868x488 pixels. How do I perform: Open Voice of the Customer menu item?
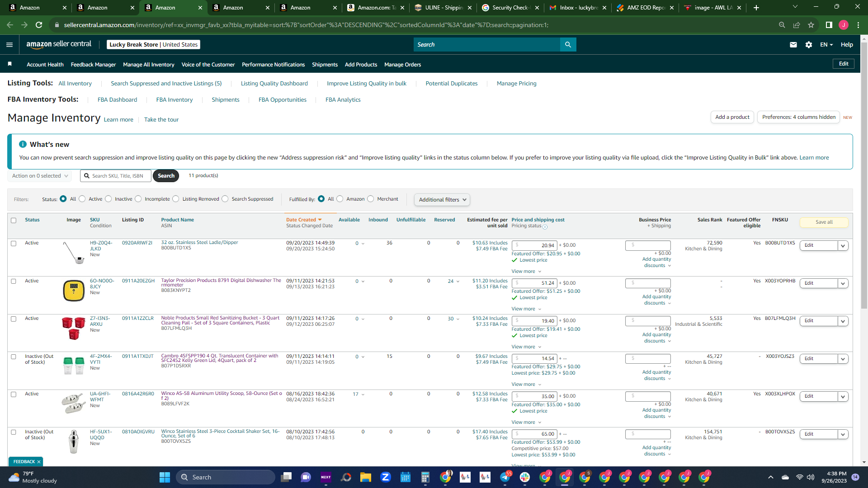tap(208, 65)
